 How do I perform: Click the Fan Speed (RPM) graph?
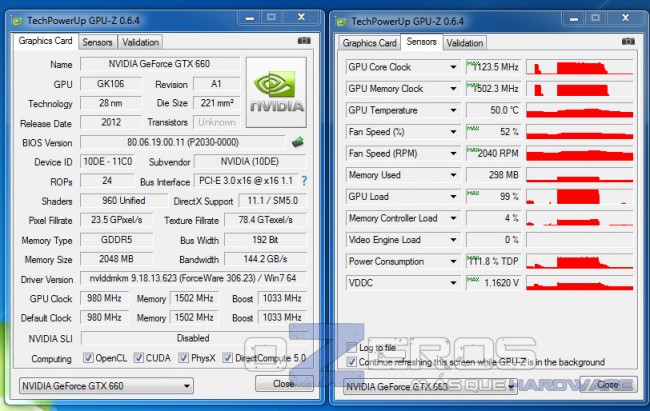pos(580,153)
